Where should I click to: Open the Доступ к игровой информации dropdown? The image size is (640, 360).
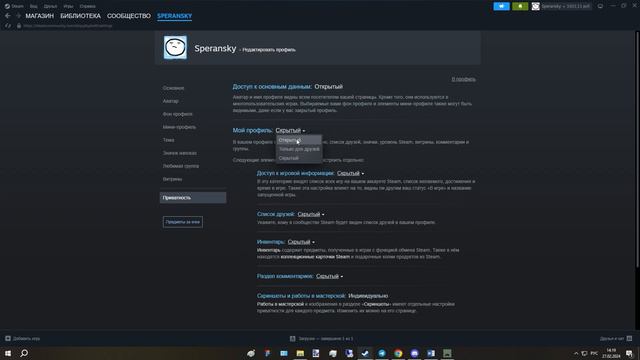[351, 173]
